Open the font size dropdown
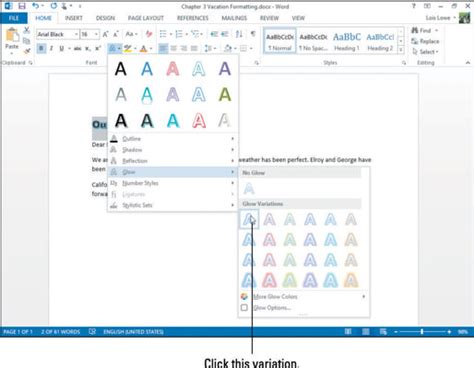This screenshot has width=474, height=368. (x=96, y=34)
